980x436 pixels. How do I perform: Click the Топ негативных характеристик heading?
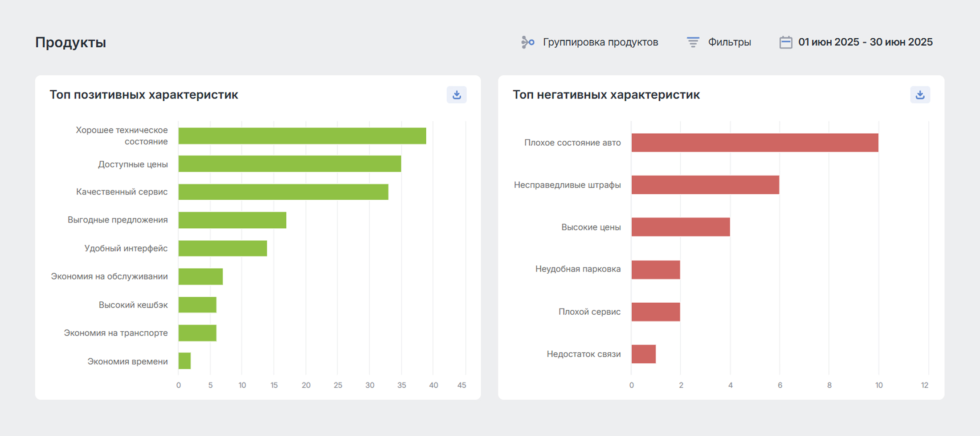point(606,95)
